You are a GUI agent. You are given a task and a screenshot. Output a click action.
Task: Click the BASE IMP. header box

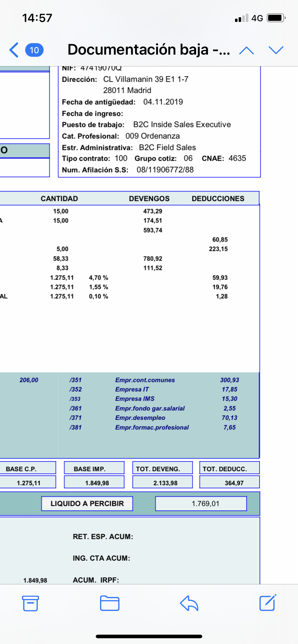click(x=94, y=469)
